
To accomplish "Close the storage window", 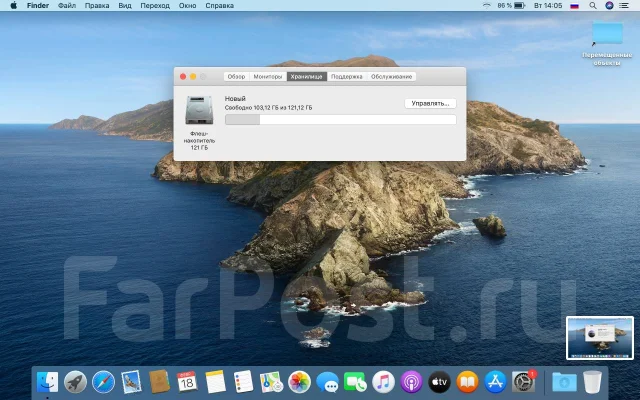I will tap(183, 77).
